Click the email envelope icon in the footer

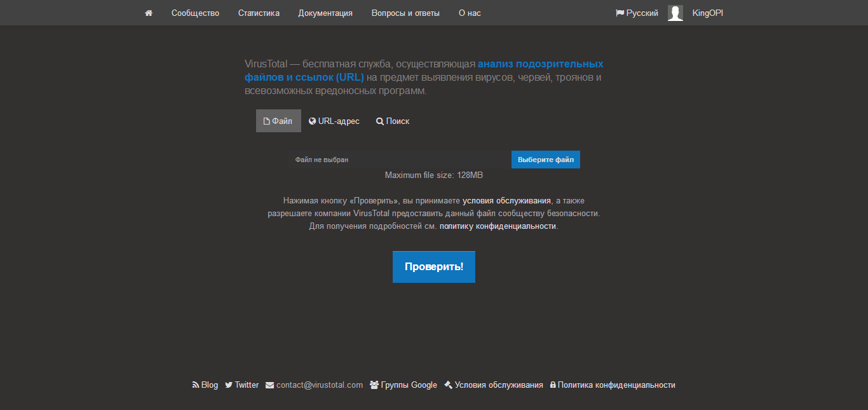click(269, 385)
